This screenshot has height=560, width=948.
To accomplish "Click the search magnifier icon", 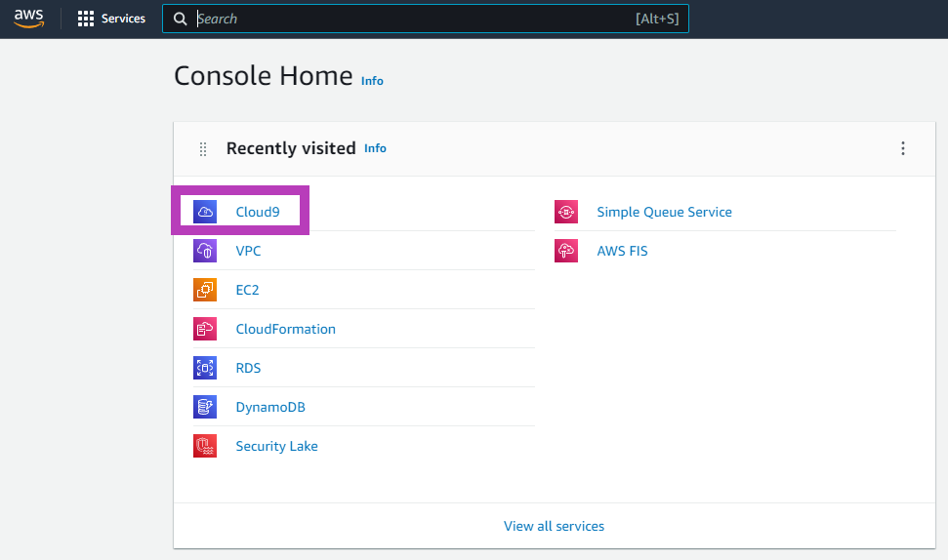I will tap(181, 19).
